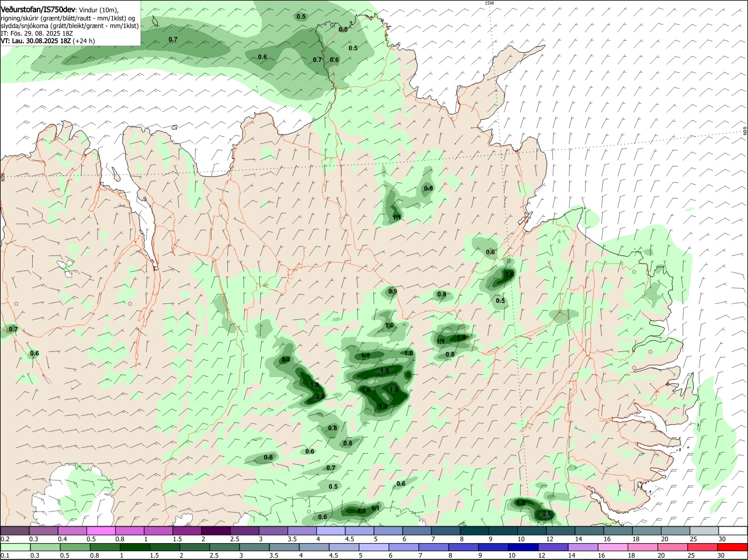Click the 15W longitude label
Viewport: 748px width, 560px height.
coord(489,4)
